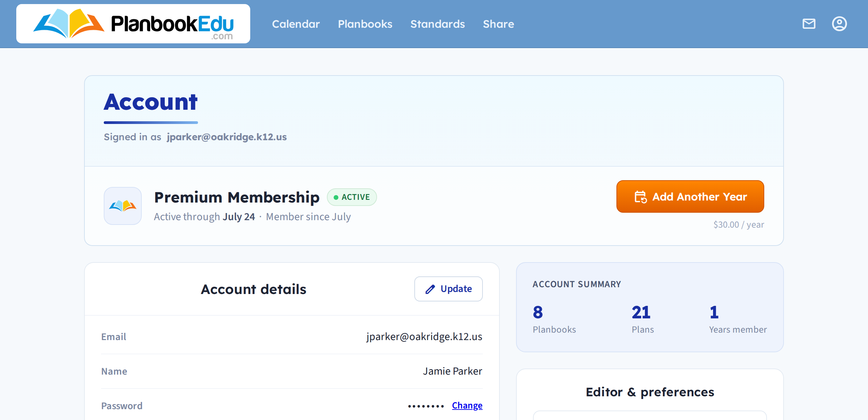Open the PlanbookEdu home logo

click(x=133, y=24)
